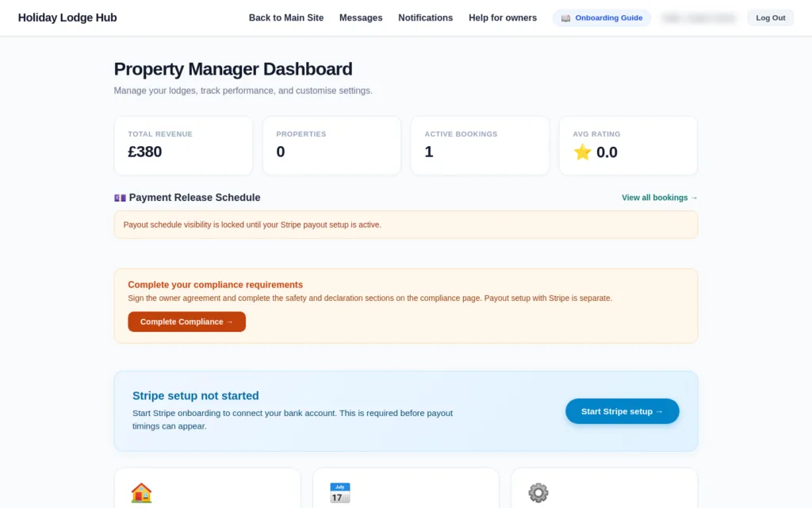
Task: Click the Property Manager Dashboard title
Action: coord(233,69)
